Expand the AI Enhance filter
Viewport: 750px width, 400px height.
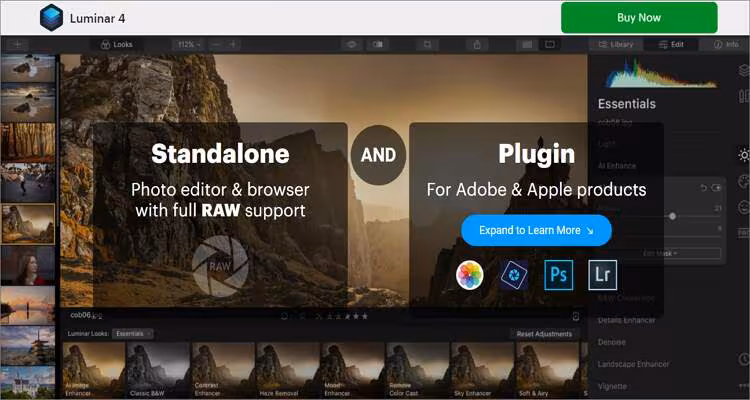[617, 166]
